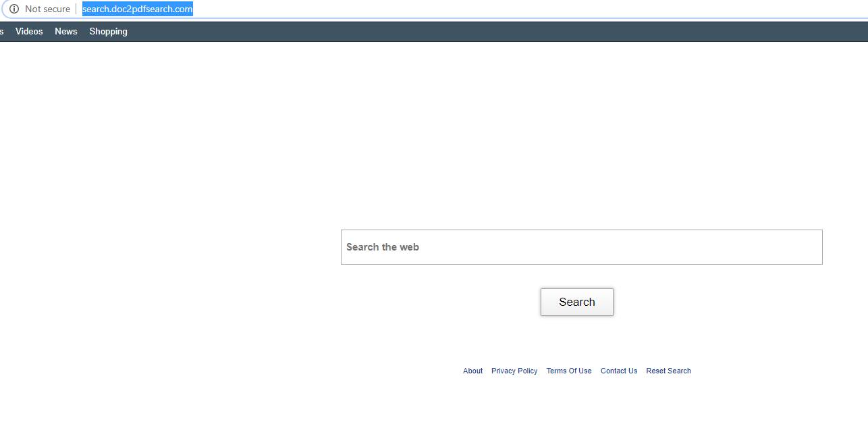This screenshot has width=868, height=424.
Task: Open the Contact Us link
Action: 619,371
